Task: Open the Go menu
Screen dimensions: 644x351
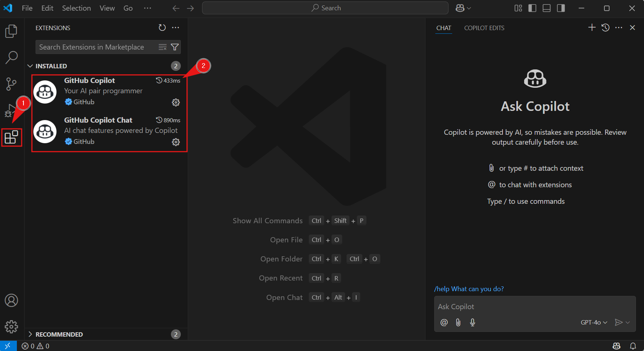Action: tap(128, 8)
